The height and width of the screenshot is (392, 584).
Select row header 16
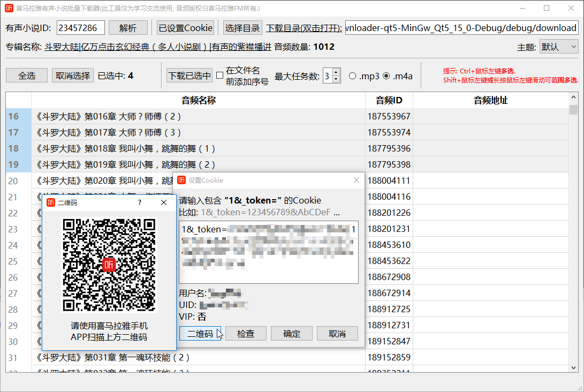[x=18, y=116]
